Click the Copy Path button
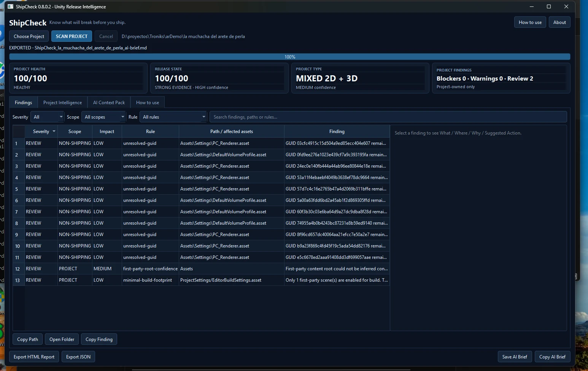The height and width of the screenshot is (371, 588). pos(28,339)
